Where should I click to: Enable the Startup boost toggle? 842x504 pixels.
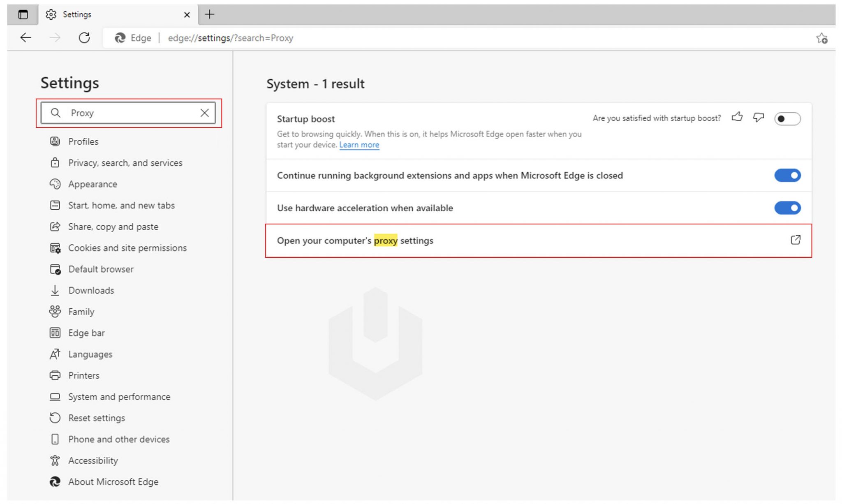pyautogui.click(x=787, y=118)
